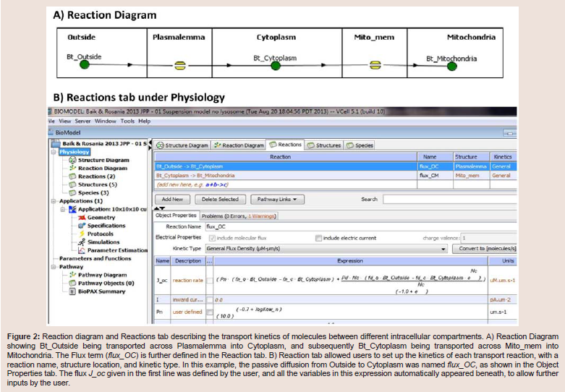Select the Bt_Cytoplasm -> Bt_Mitochondria reaction row

point(335,176)
